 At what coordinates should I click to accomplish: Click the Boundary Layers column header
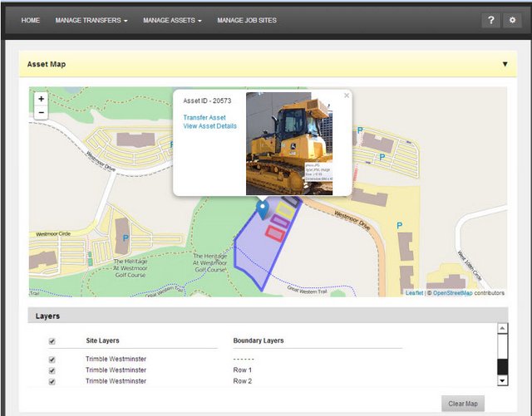[259, 340]
